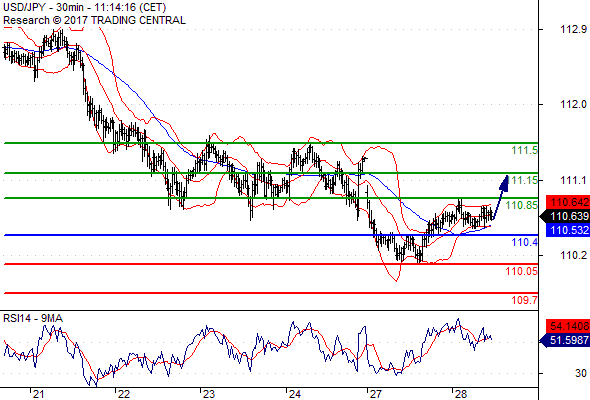
Task: Click the 112.9 price axis label
Action: [x=573, y=29]
